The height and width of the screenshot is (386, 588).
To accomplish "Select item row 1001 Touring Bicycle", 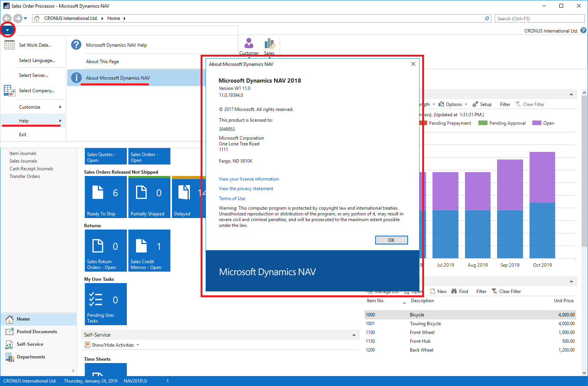I will pos(470,324).
